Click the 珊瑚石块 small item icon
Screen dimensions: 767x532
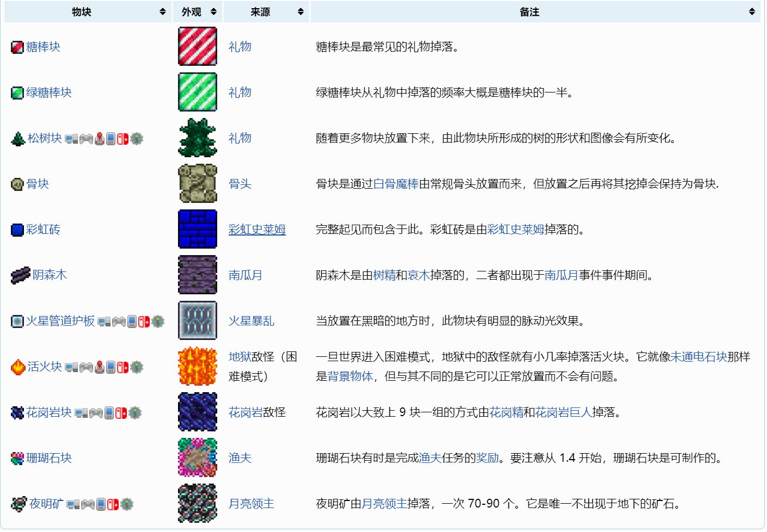pyautogui.click(x=17, y=459)
